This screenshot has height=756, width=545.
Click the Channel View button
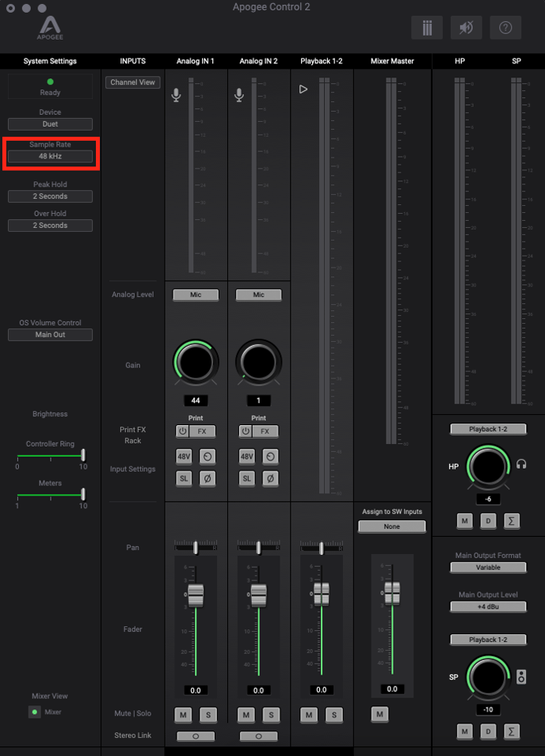coord(132,82)
